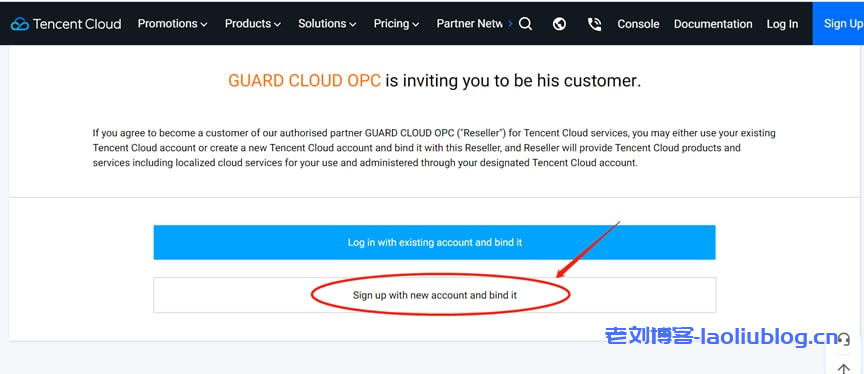Open the Solutions dropdown menu
The height and width of the screenshot is (374, 864).
(x=327, y=24)
